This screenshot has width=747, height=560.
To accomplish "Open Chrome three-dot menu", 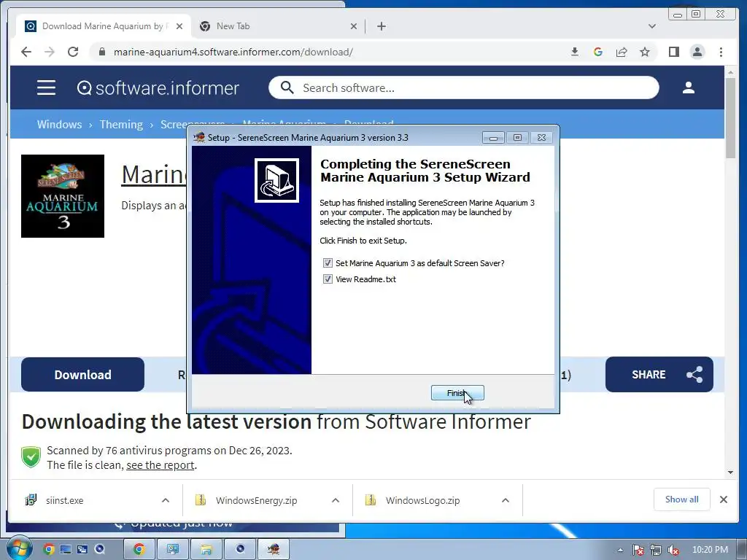I will pyautogui.click(x=721, y=52).
